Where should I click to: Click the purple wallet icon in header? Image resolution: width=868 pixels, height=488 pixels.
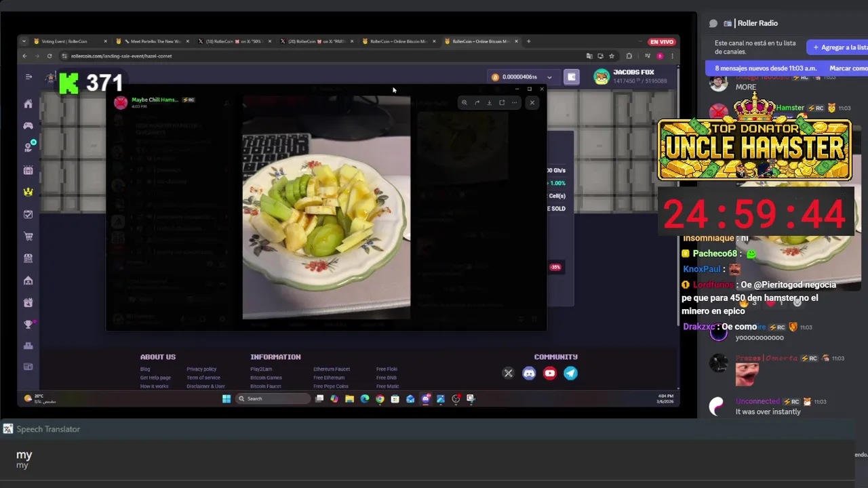[x=572, y=77]
